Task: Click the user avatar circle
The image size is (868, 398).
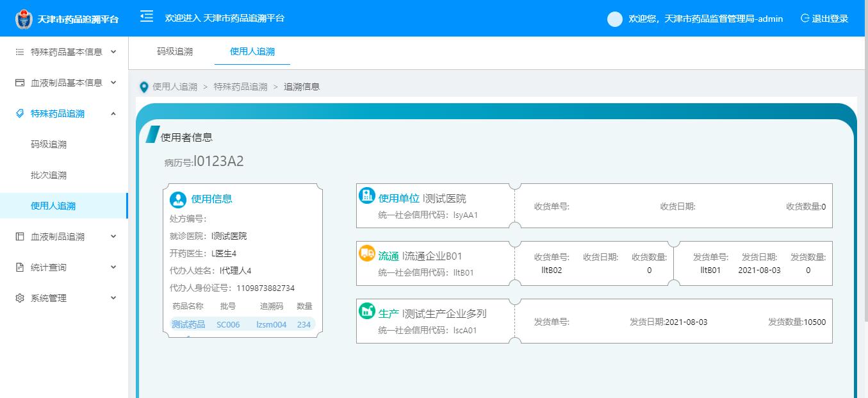Action: tap(614, 19)
